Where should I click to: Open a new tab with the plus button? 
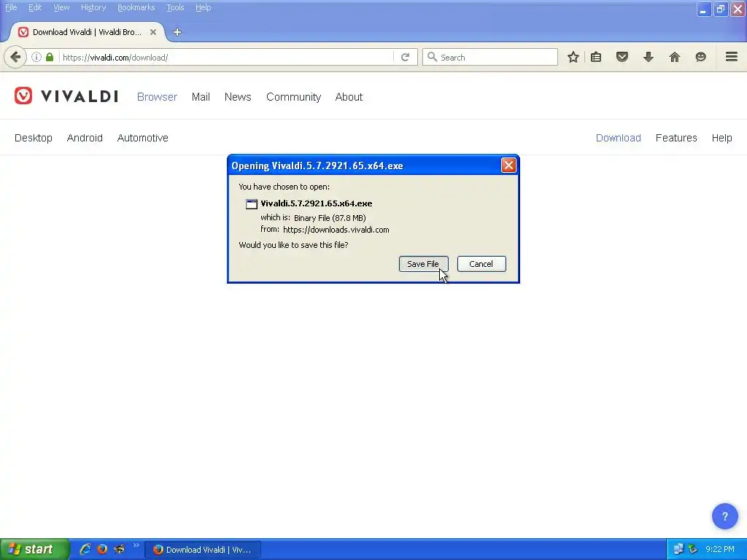pyautogui.click(x=177, y=32)
